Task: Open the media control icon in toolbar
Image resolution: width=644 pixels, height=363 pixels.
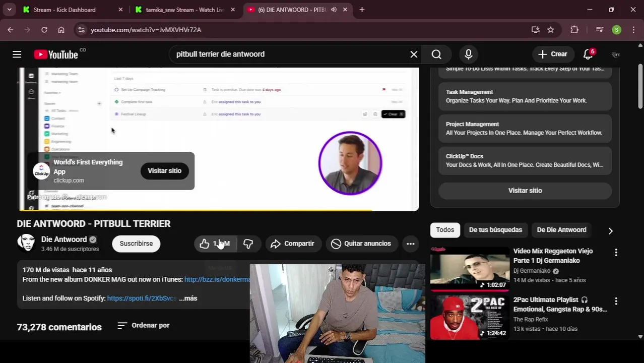Action: point(599,30)
